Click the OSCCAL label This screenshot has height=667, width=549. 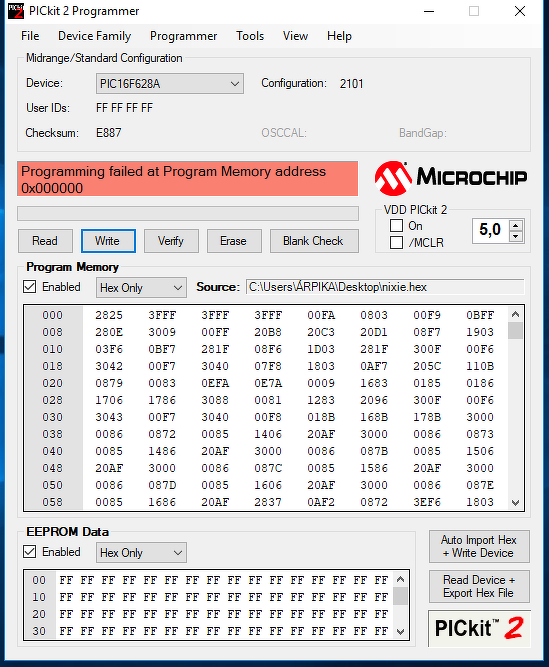[x=284, y=133]
